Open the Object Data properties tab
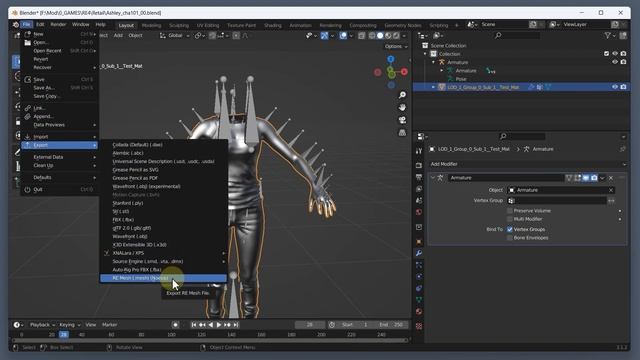This screenshot has width=640, height=360. [419, 300]
